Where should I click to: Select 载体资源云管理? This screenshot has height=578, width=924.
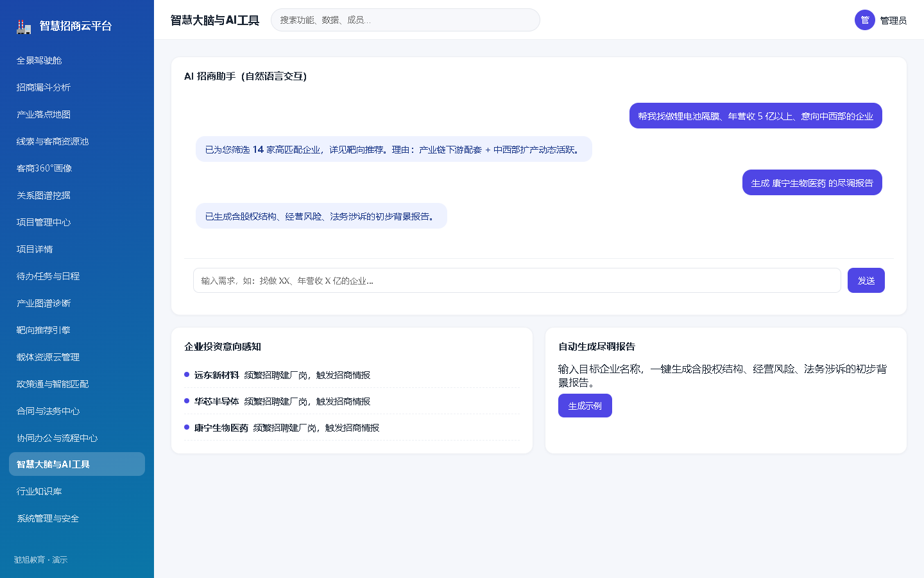pos(77,357)
